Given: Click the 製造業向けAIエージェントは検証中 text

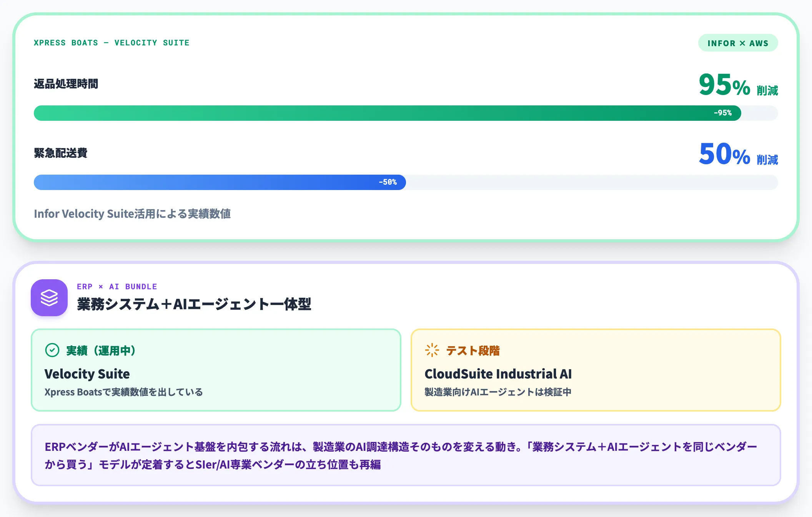Looking at the screenshot, I should click(x=498, y=392).
